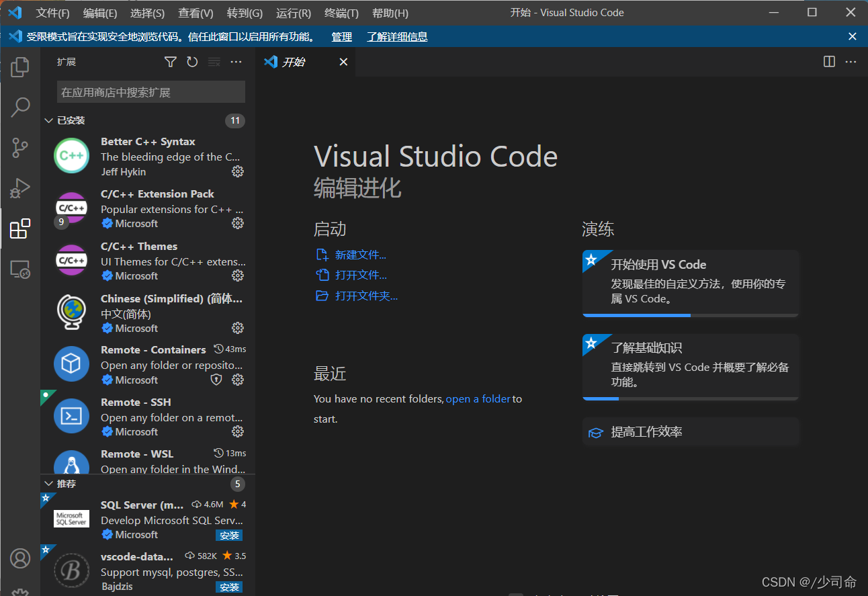Close the 开始 tab
The height and width of the screenshot is (596, 868).
point(343,62)
